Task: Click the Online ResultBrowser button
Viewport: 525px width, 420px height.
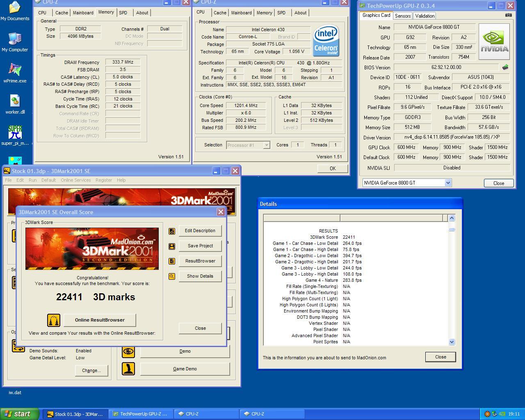Action: click(100, 320)
